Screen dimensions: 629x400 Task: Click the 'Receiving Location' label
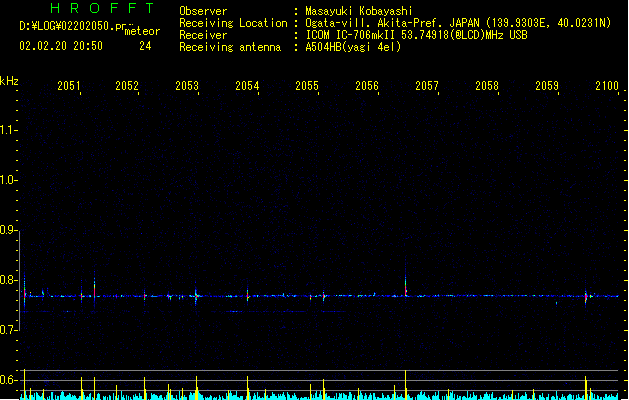[233, 23]
